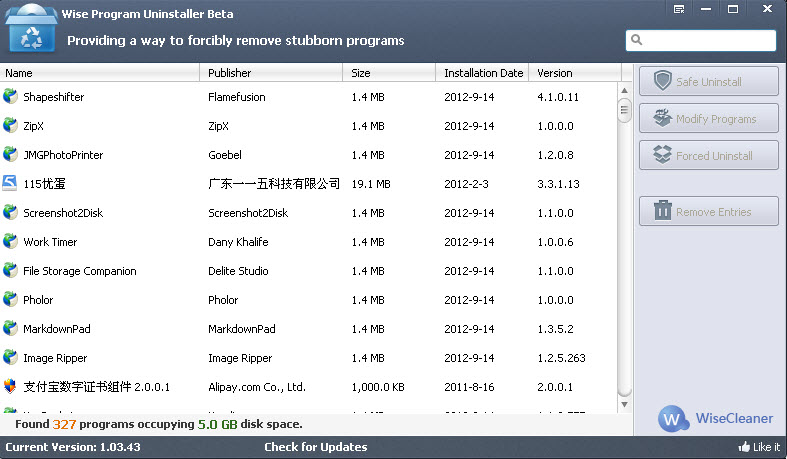787x459 pixels.
Task: Click the Alipay certificate component icon
Action: 10,386
